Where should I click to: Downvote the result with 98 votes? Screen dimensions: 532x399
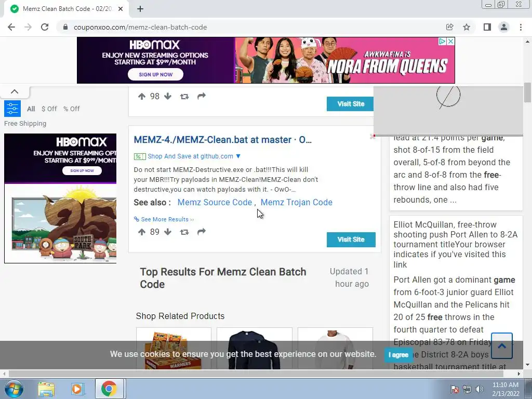pyautogui.click(x=168, y=96)
